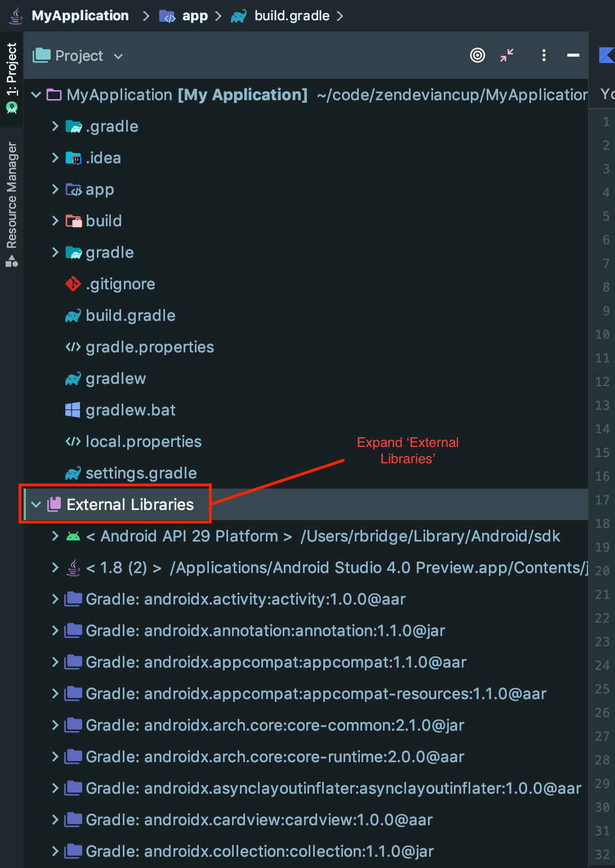Click the local.properties file icon

(73, 441)
